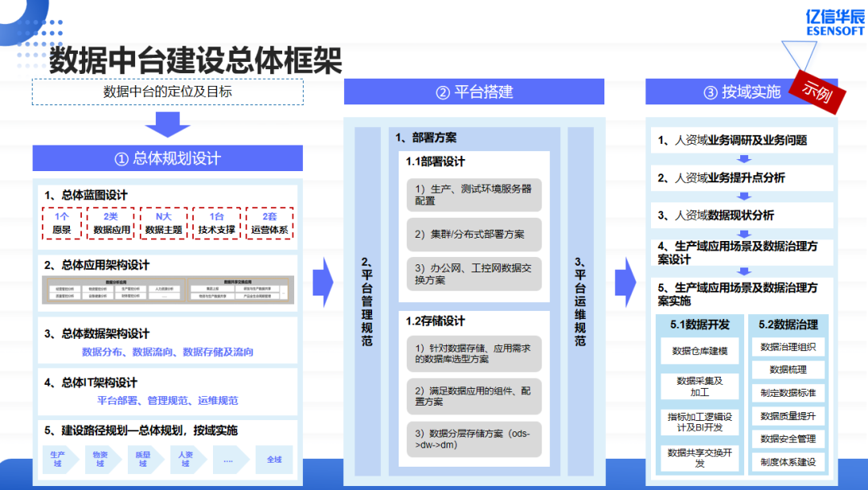The image size is (868, 490).
Task: Click 1、人资域业务调研及业务问题 step
Action: coord(742,140)
